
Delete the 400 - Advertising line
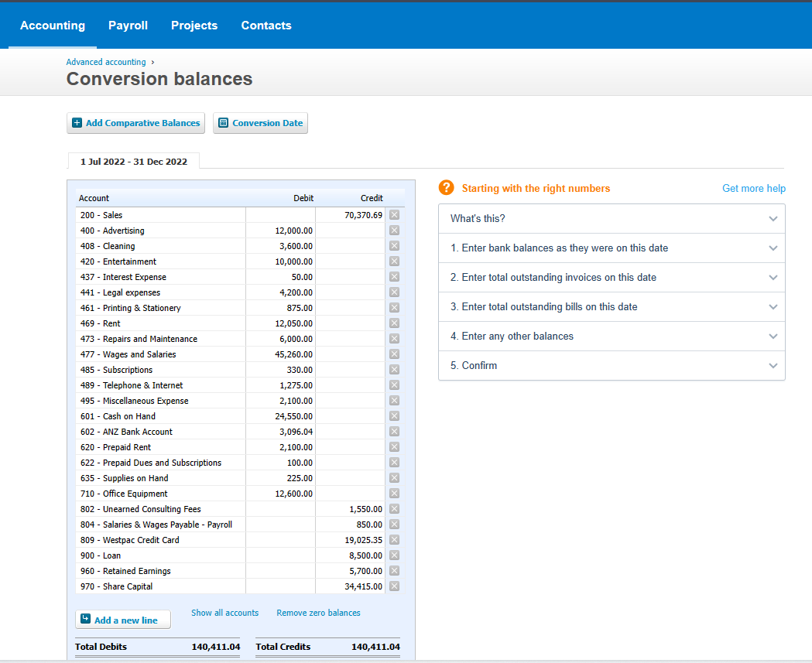tap(394, 231)
